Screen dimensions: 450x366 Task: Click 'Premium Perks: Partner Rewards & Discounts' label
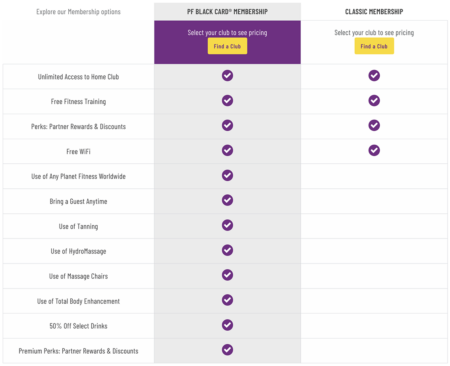coord(78,351)
